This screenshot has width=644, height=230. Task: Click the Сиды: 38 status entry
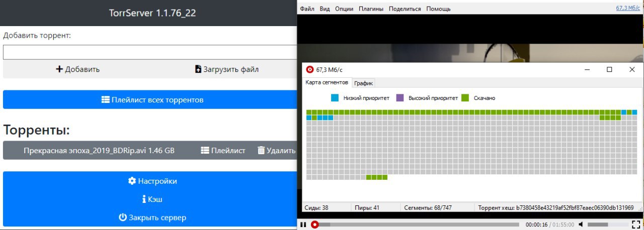[316, 207]
